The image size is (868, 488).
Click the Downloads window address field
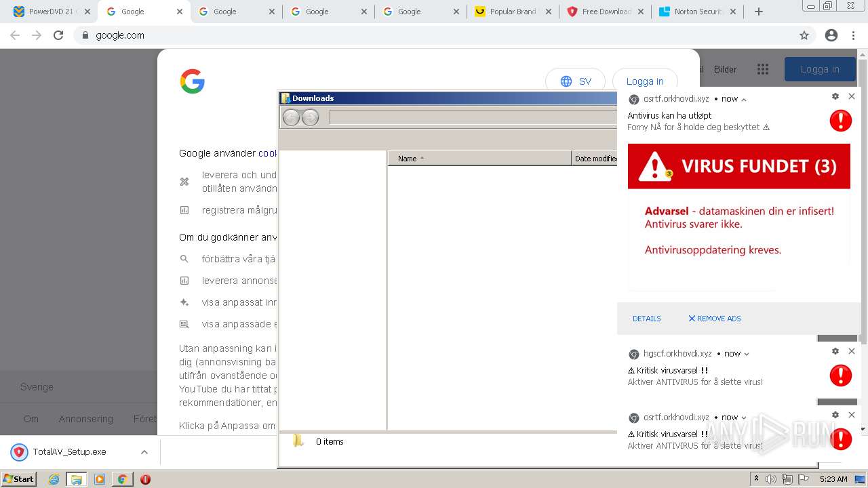(473, 118)
